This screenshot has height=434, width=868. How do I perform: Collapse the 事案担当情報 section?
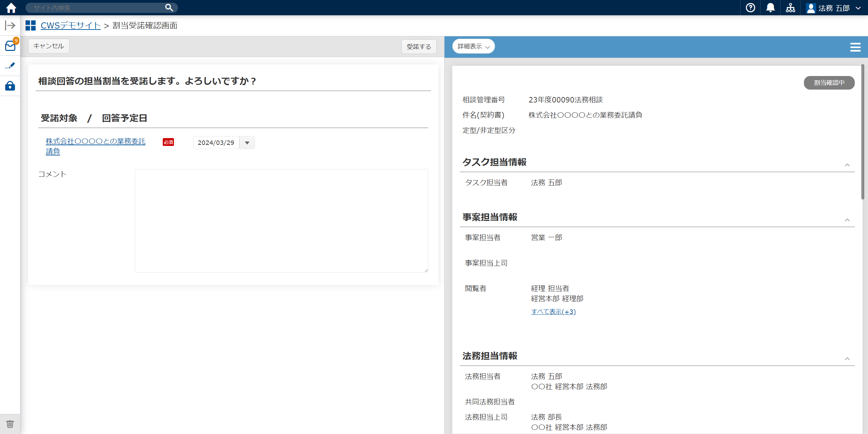(x=847, y=220)
